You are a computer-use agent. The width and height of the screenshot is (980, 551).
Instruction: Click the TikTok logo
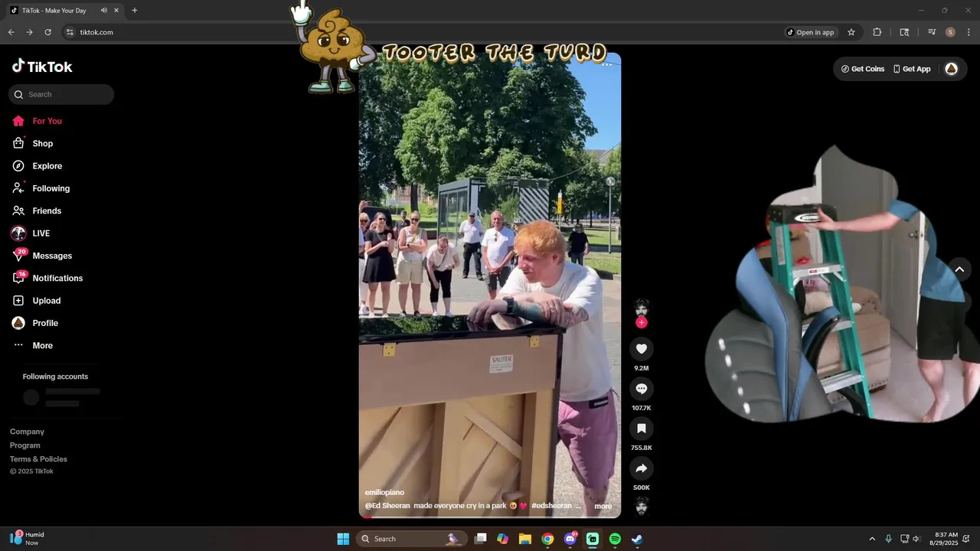point(42,67)
